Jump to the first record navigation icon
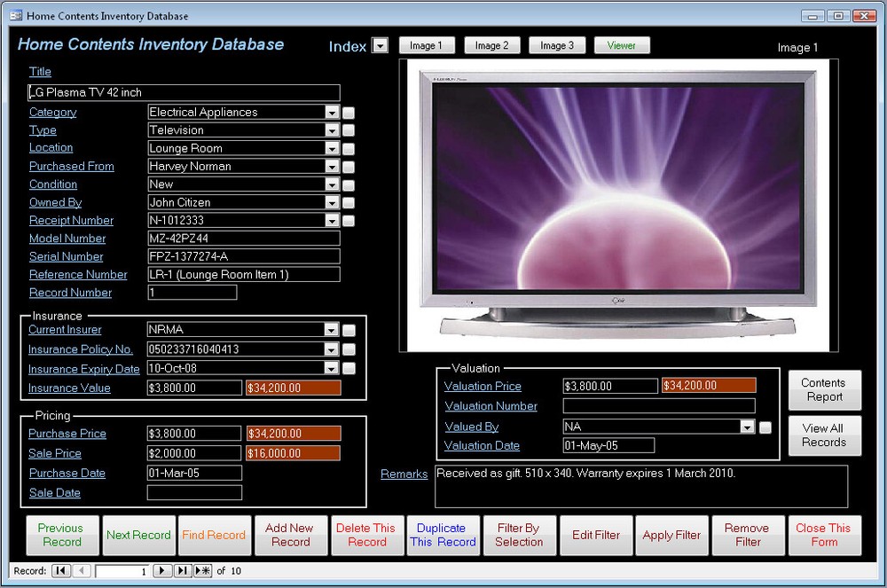This screenshot has width=887, height=588. click(59, 571)
